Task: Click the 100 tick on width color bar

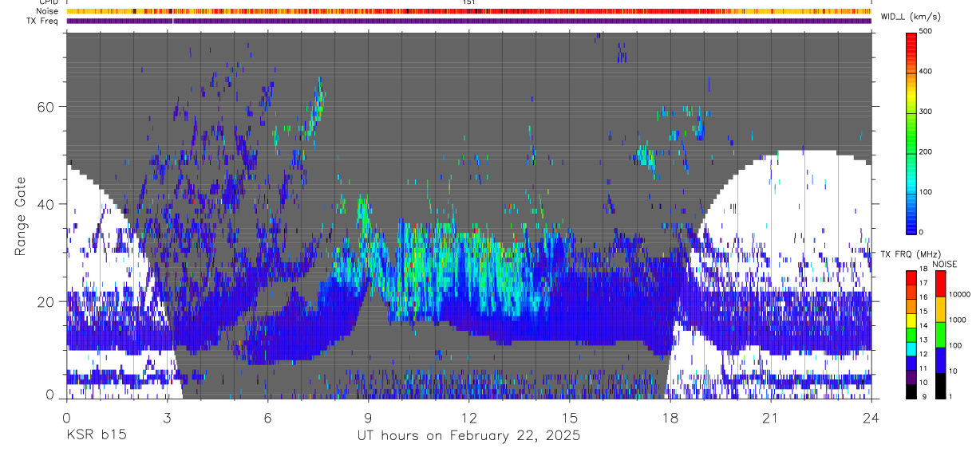Action: tap(926, 192)
